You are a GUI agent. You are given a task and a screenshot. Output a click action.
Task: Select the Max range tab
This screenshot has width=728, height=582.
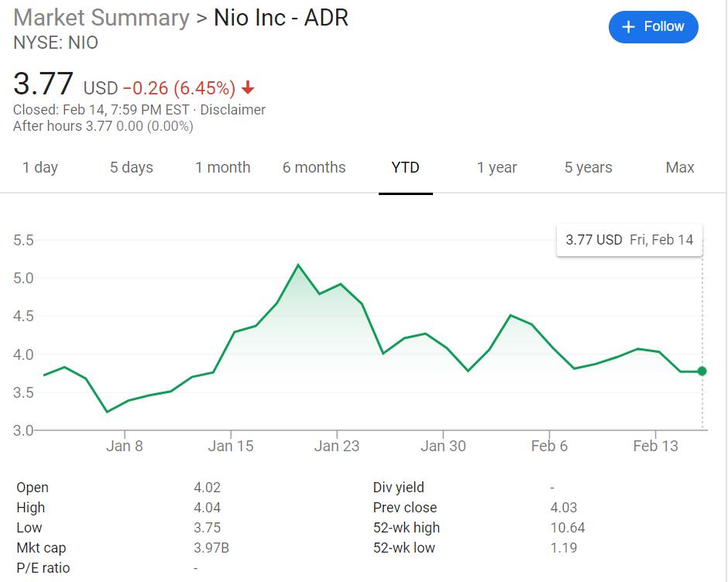(x=680, y=167)
